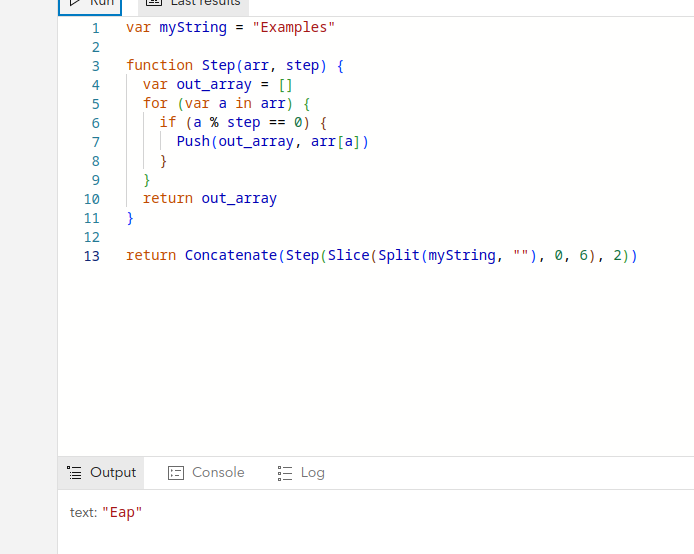Screen dimensions: 694x554
Task: Click line number 13 in gutter
Action: [x=92, y=256]
